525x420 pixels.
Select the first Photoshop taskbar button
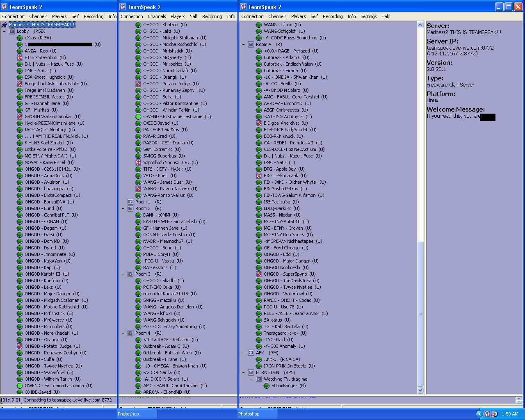(137, 414)
